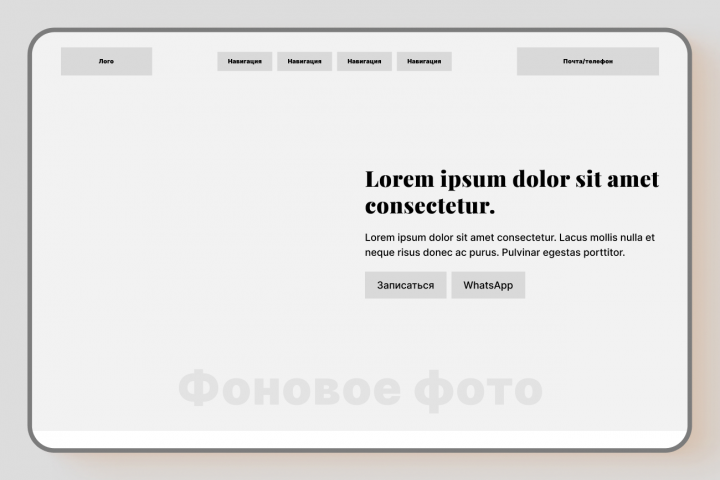Click the Лого placeholder block
The height and width of the screenshot is (480, 720).
coord(107,61)
